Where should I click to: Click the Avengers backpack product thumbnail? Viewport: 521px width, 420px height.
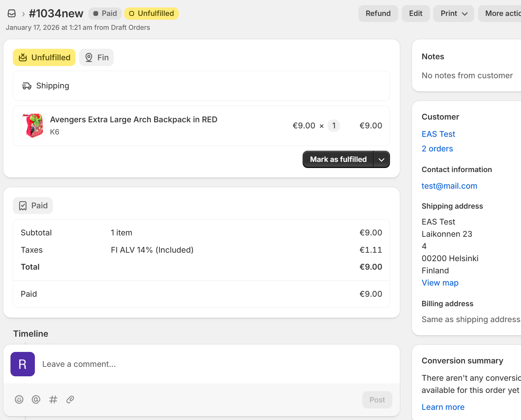pyautogui.click(x=33, y=126)
